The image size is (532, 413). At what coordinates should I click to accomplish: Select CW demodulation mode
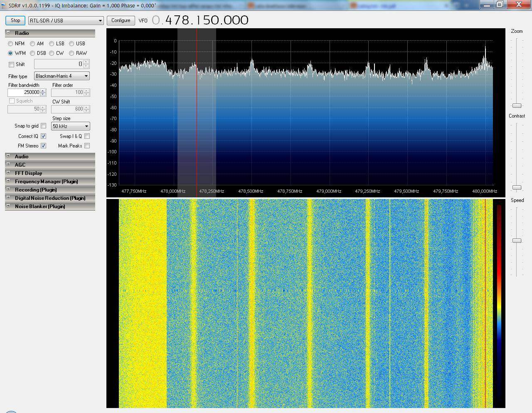[52, 53]
